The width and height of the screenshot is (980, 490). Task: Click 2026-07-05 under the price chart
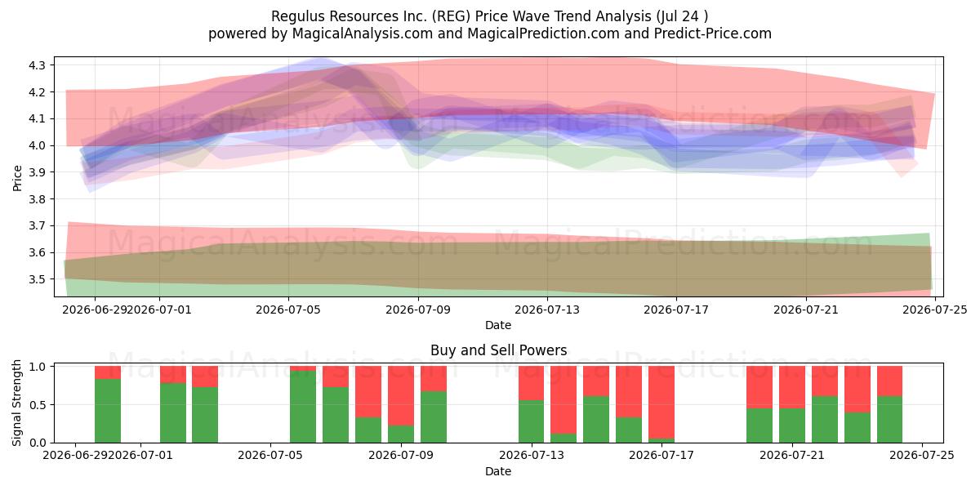288,310
